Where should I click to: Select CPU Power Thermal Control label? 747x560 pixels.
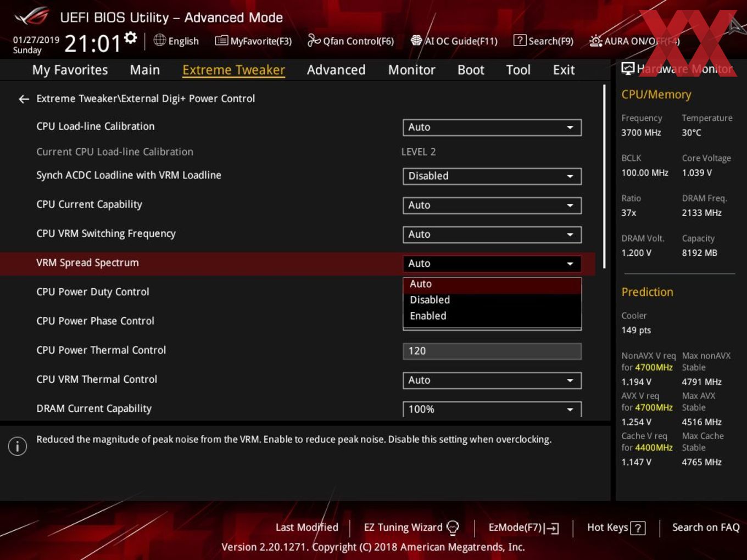(101, 350)
